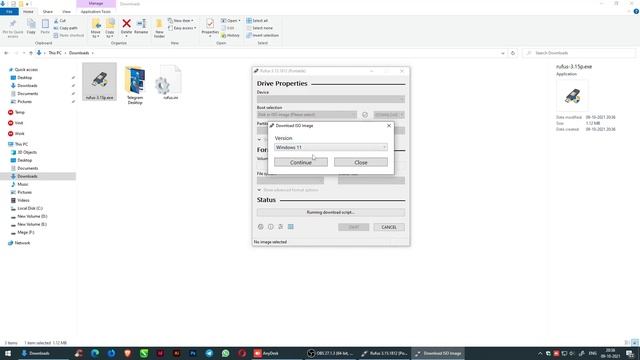Click History in the ribbon

(x=231, y=36)
